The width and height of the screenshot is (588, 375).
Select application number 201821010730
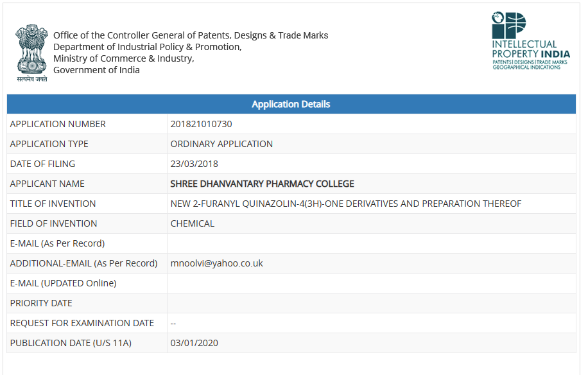[201, 124]
